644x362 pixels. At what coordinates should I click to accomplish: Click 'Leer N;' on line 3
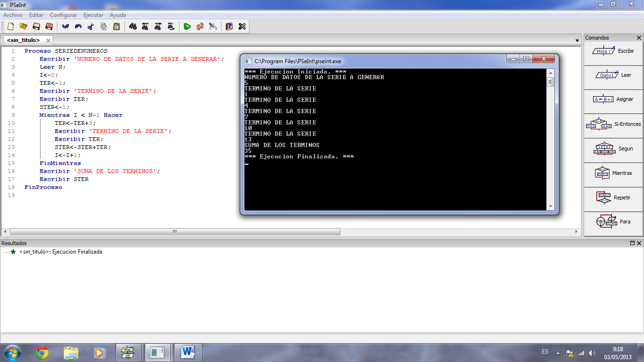(x=53, y=67)
